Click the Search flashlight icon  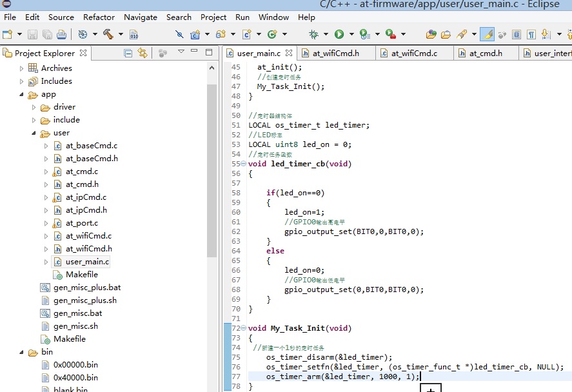pyautogui.click(x=462, y=34)
